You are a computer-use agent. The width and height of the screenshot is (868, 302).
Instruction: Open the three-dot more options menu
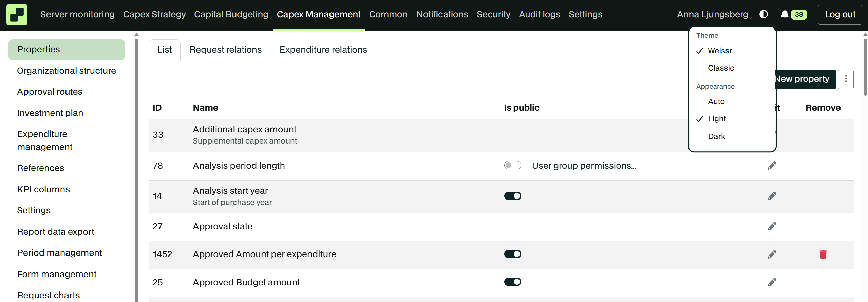coord(846,79)
